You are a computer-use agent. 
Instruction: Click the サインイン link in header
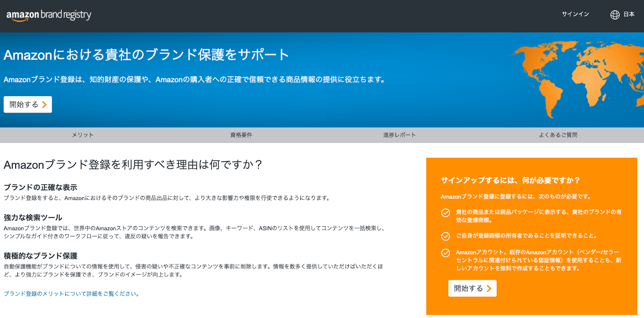click(x=575, y=14)
